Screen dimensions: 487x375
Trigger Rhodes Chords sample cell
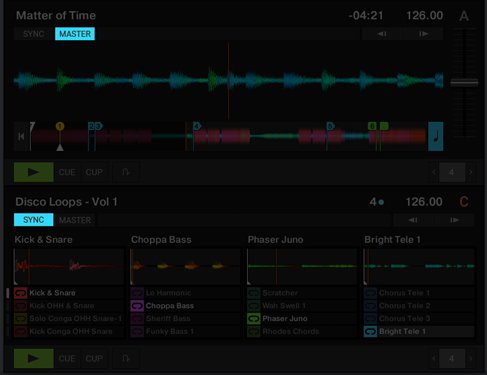pos(302,331)
